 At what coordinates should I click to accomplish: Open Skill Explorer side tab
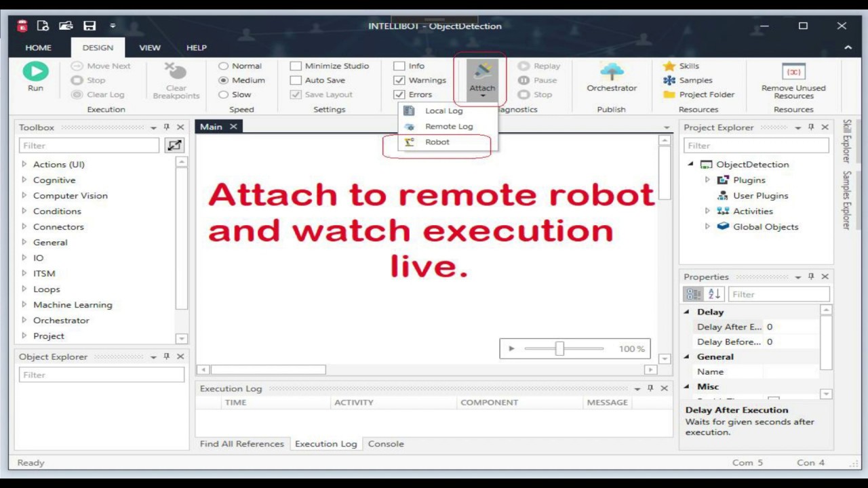[846, 141]
